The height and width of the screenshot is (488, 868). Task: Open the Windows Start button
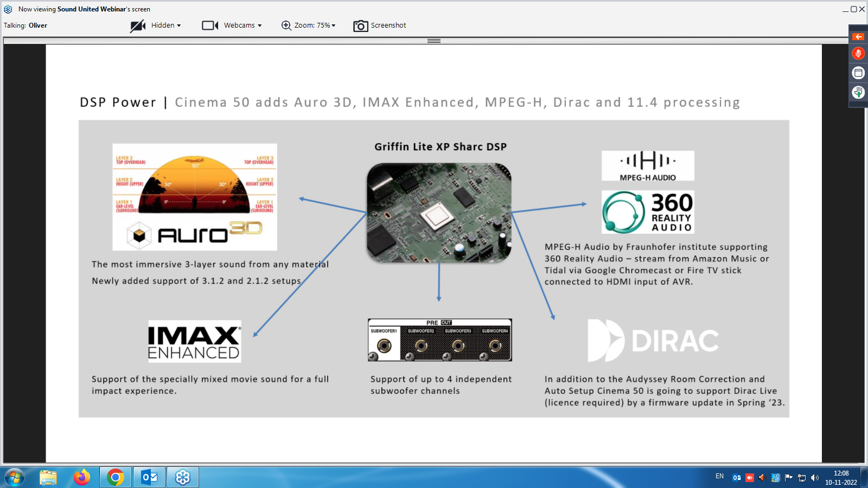tap(15, 477)
